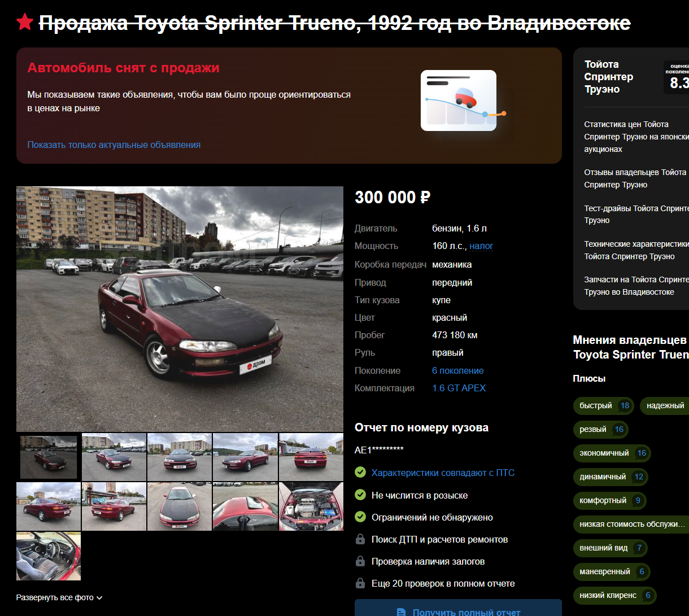Click document icon on Получить полный отчет button

(401, 612)
